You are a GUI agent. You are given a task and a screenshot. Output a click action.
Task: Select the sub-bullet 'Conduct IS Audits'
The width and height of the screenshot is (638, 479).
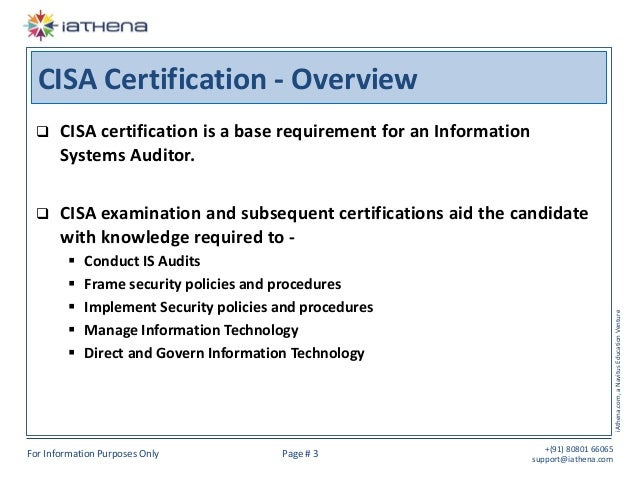(x=142, y=261)
